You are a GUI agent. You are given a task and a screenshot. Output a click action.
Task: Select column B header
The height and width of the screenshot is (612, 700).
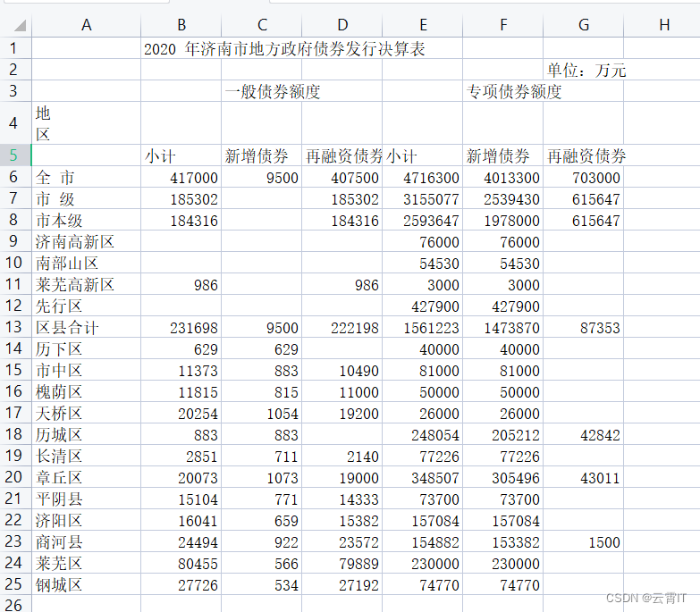[x=181, y=25]
